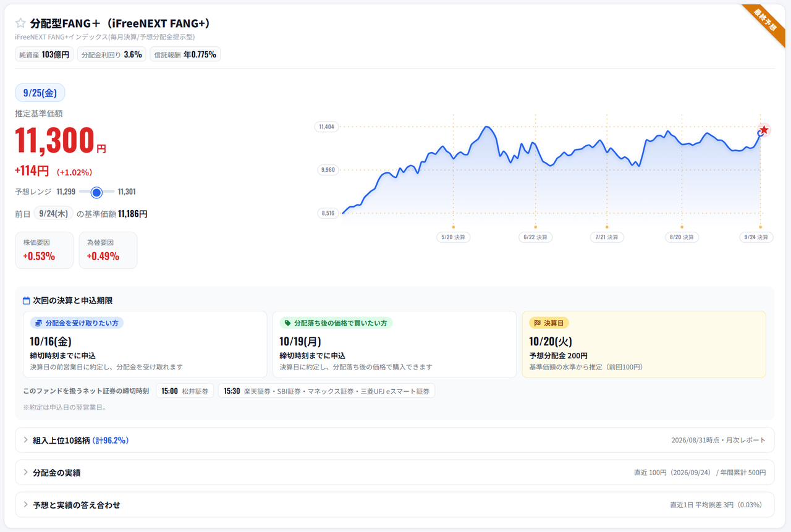Click the 純資産 103億円 chip
Screen dimensions: 791x532
(x=44, y=54)
